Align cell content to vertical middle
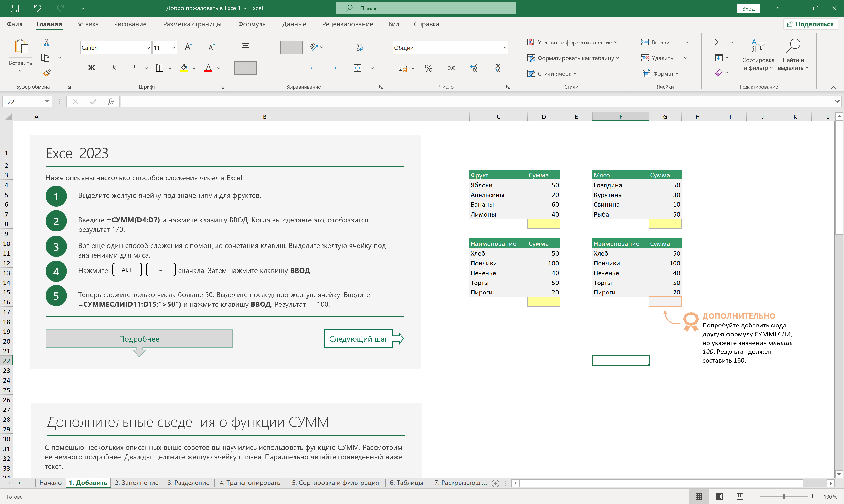This screenshot has height=504, width=844. click(x=268, y=47)
